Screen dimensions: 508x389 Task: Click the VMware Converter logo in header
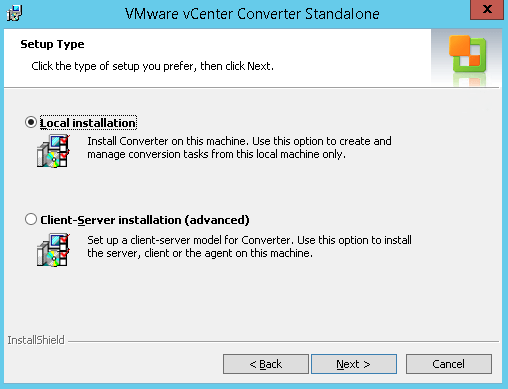467,58
